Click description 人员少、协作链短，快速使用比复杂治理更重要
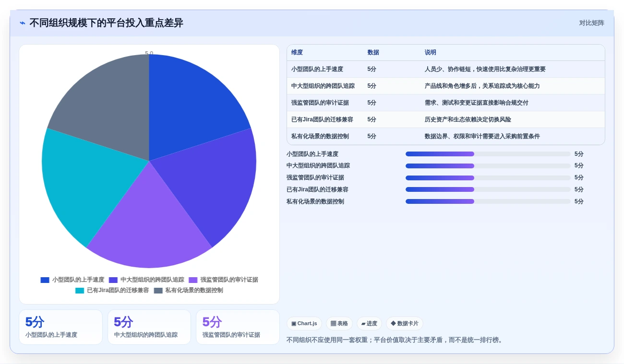 pos(485,69)
